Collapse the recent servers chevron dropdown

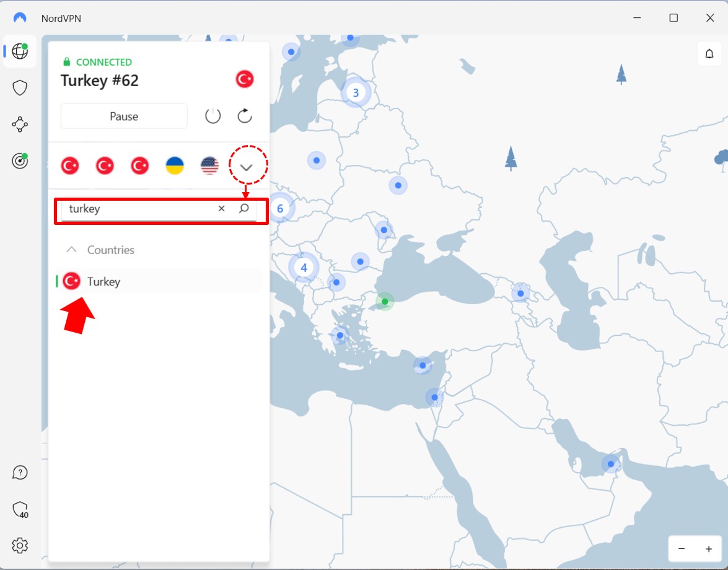(247, 166)
